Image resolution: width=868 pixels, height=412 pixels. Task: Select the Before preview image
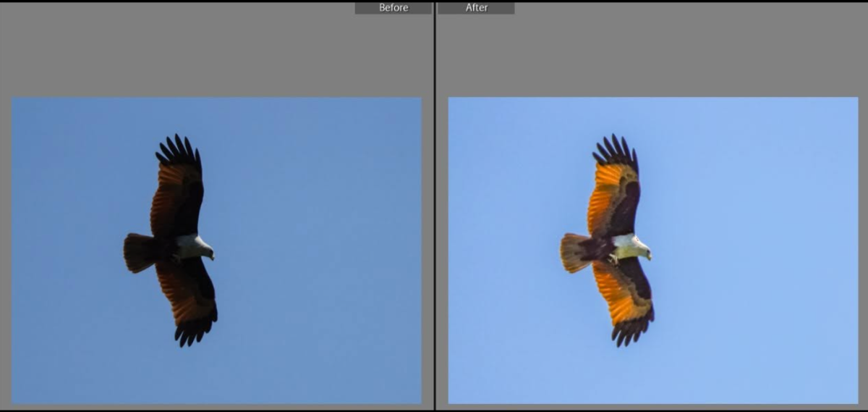pyautogui.click(x=216, y=251)
